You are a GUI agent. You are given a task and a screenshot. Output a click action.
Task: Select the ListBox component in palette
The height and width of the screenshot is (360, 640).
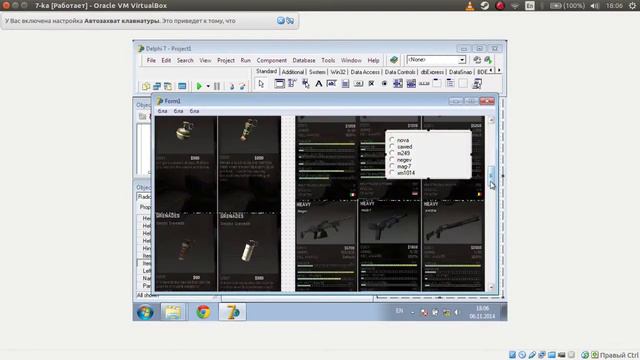(398, 84)
